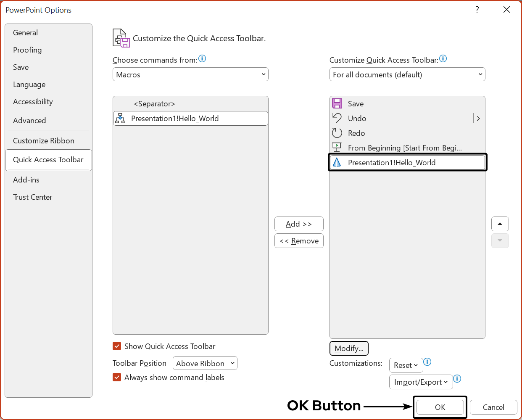The image size is (522, 420).
Task: Select the <Separator> item in commands list
Action: (154, 104)
